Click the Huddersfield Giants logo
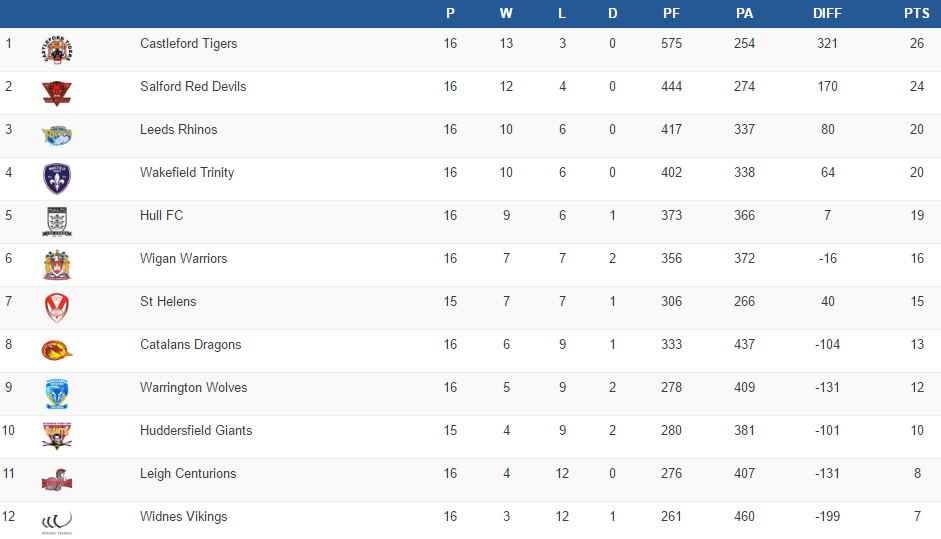The width and height of the screenshot is (941, 539). click(x=57, y=437)
